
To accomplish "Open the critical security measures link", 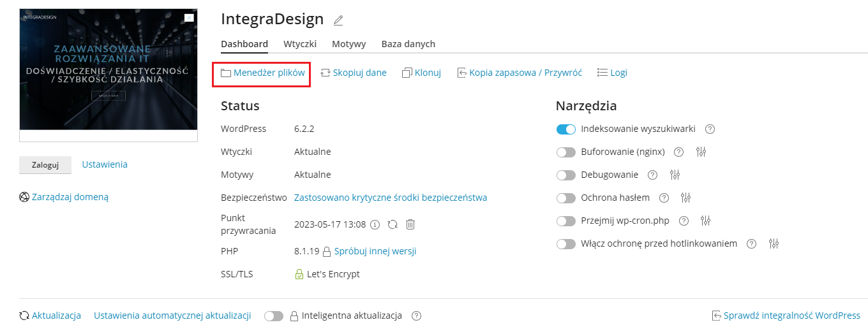I will pos(391,198).
